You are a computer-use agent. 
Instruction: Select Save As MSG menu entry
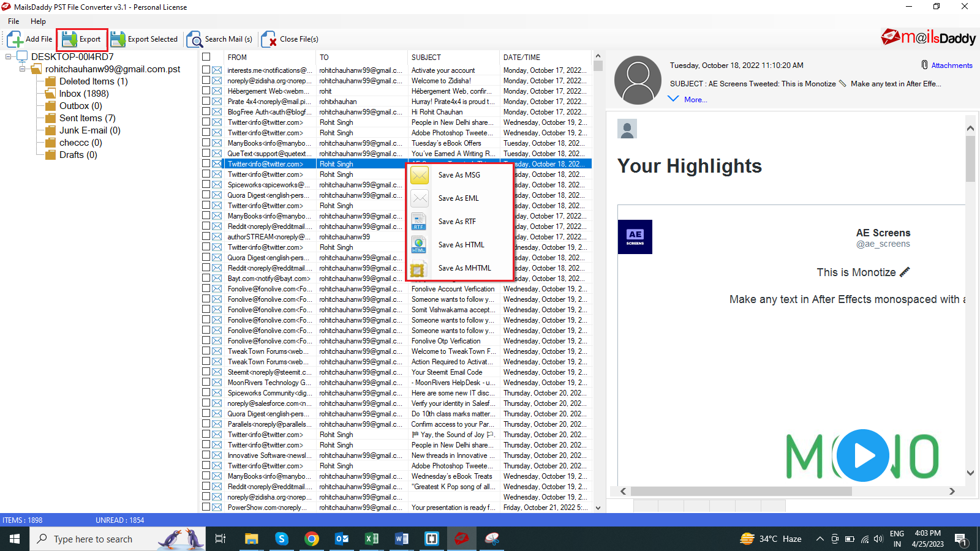coord(459,175)
